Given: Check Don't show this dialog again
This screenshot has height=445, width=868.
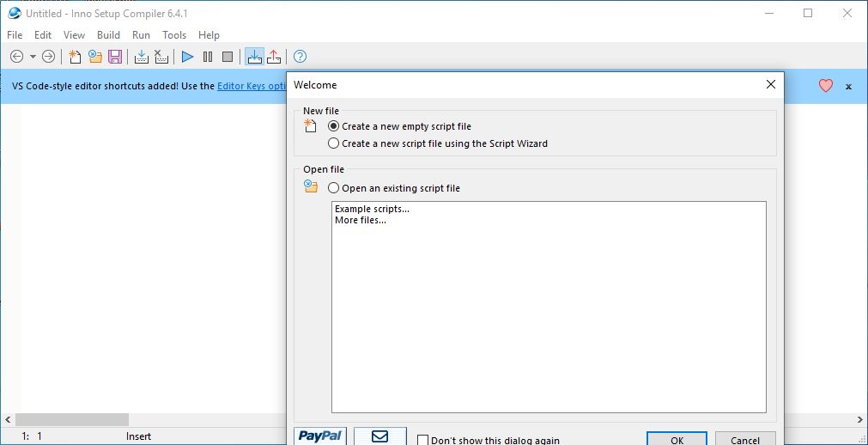Looking at the screenshot, I should click(489, 441).
